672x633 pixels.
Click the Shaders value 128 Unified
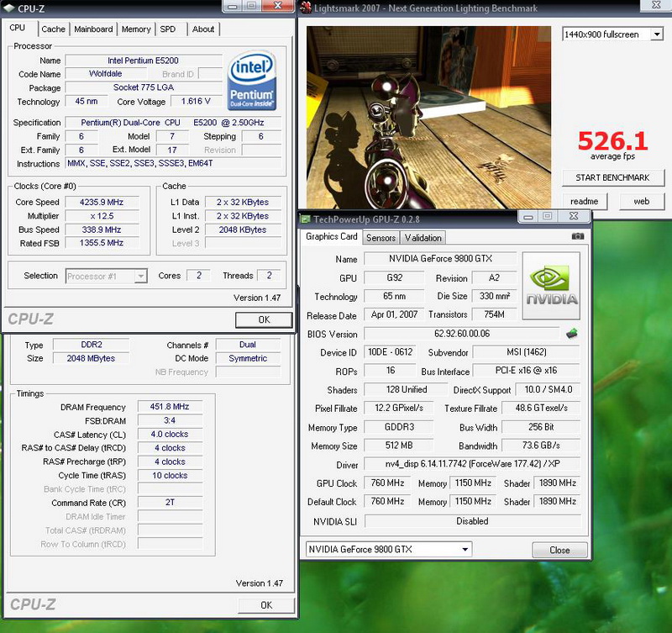coord(407,389)
